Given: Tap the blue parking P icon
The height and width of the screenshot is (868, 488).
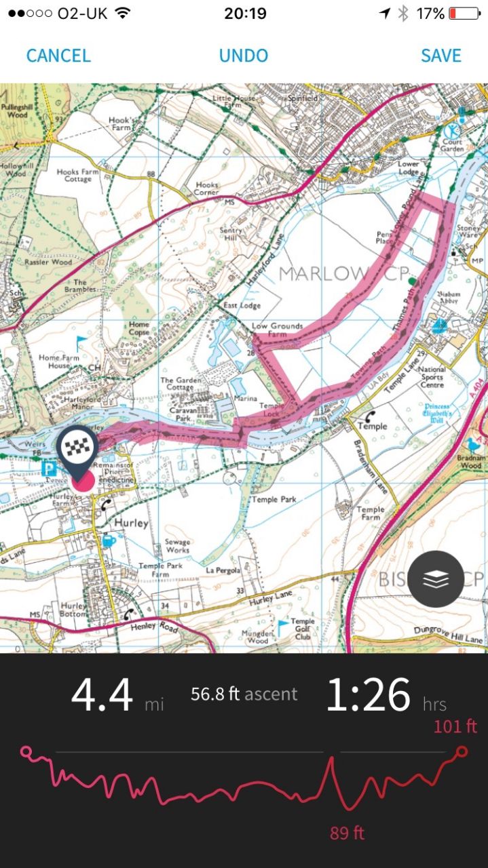Looking at the screenshot, I should pyautogui.click(x=48, y=469).
